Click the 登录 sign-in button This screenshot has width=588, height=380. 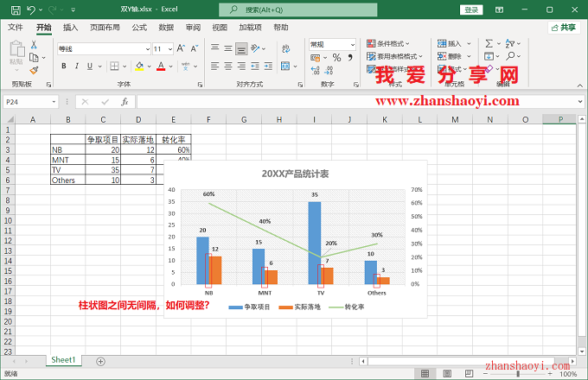point(471,9)
